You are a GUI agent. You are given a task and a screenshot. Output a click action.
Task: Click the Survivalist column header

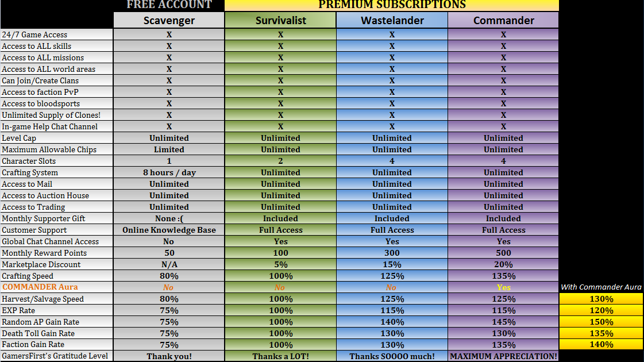280,20
